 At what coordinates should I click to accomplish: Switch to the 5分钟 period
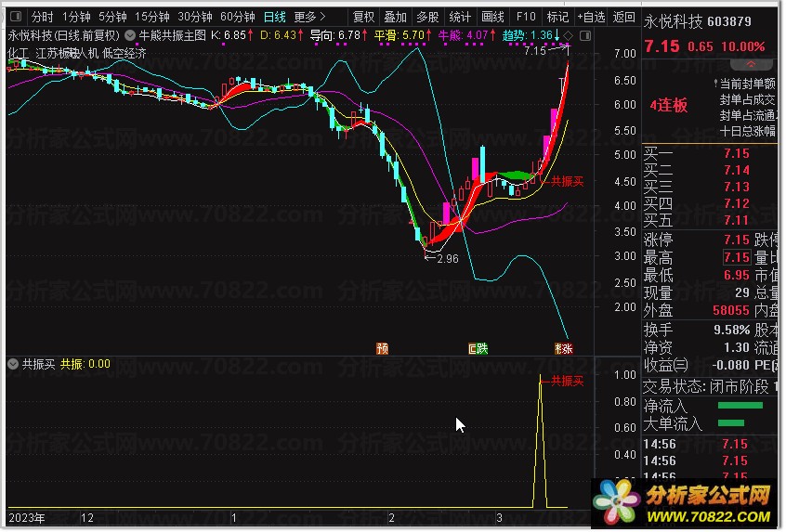coord(112,17)
